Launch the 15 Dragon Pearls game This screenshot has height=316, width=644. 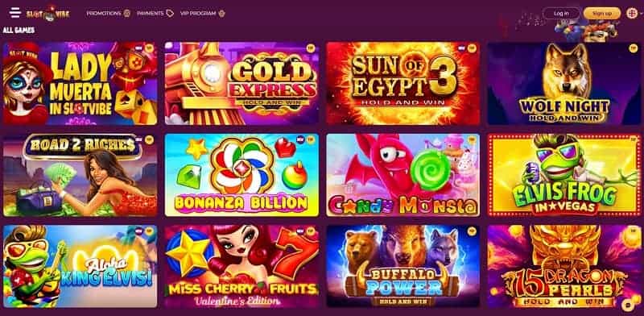coord(564,266)
